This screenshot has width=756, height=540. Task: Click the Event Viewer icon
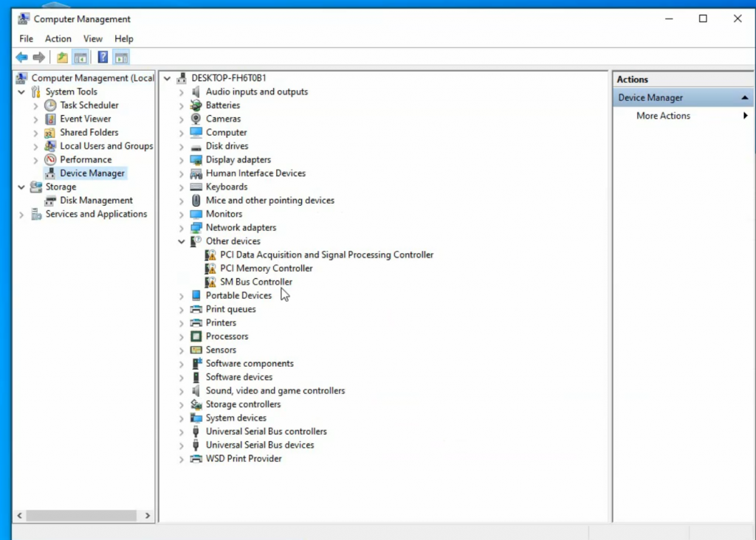(x=50, y=119)
